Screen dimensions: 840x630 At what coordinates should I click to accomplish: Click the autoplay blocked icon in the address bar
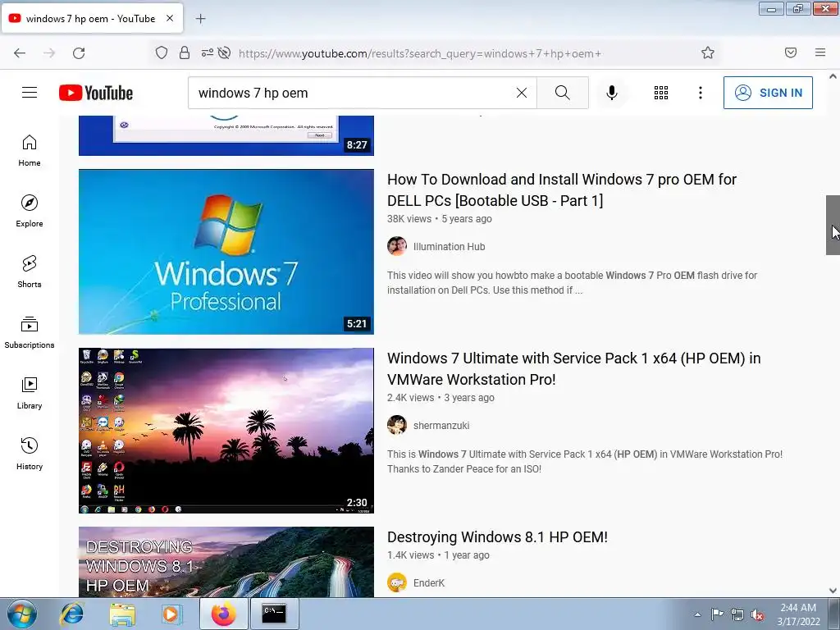[225, 52]
